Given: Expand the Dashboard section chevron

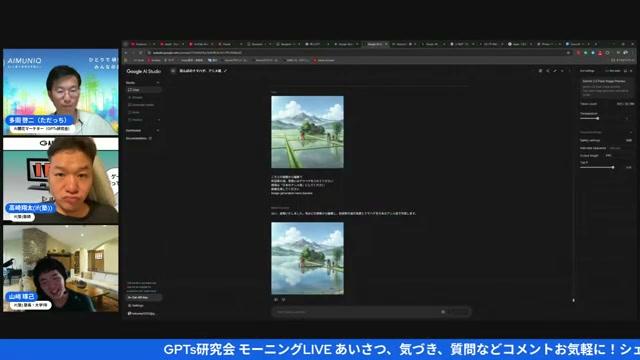Looking at the screenshot, I should pyautogui.click(x=158, y=131).
